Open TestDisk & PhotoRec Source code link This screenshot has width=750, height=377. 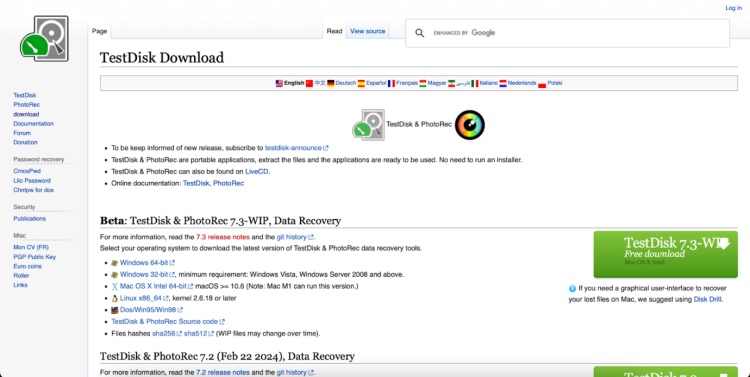pos(168,322)
